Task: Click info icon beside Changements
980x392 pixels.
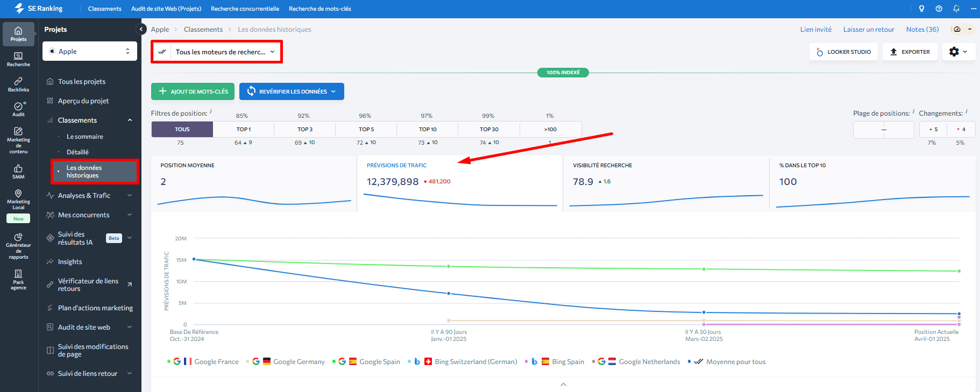Action: coord(966,111)
